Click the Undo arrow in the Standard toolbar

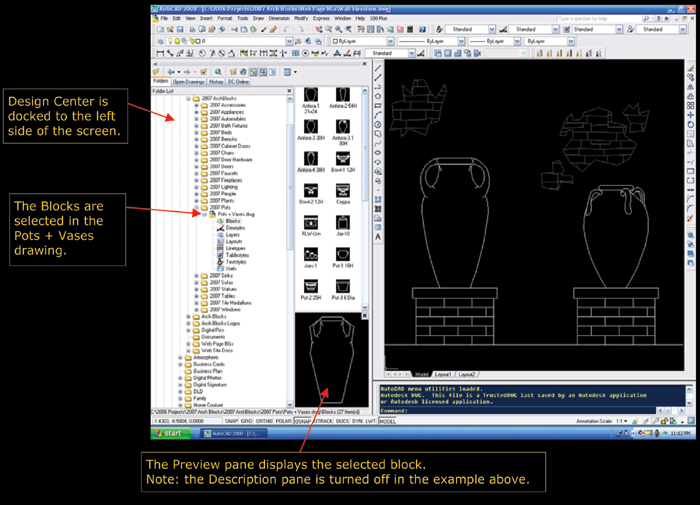tap(286, 29)
